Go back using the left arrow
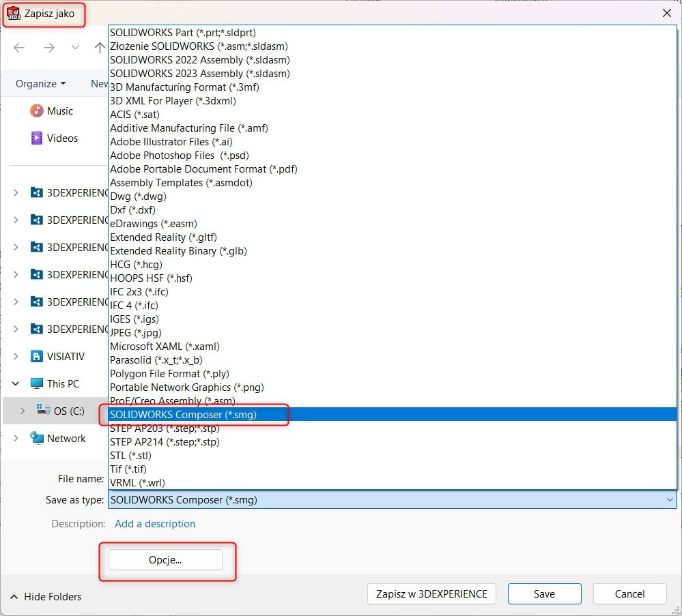682x616 pixels. (19, 47)
